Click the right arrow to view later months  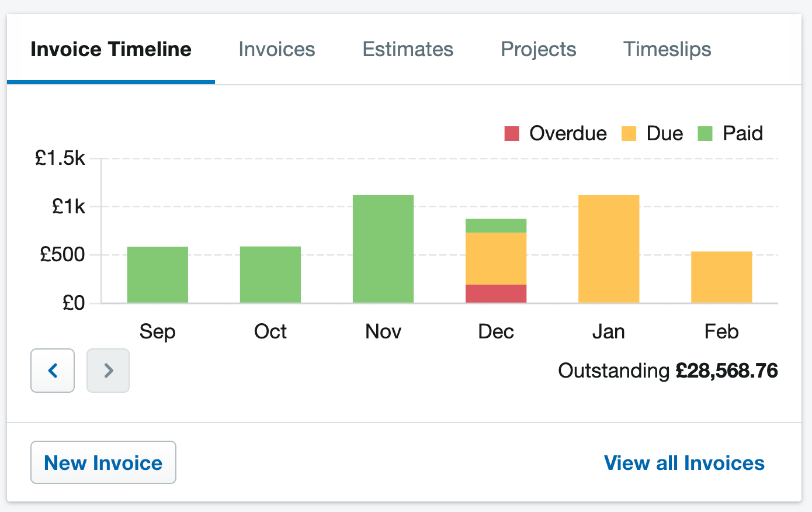[107, 371]
